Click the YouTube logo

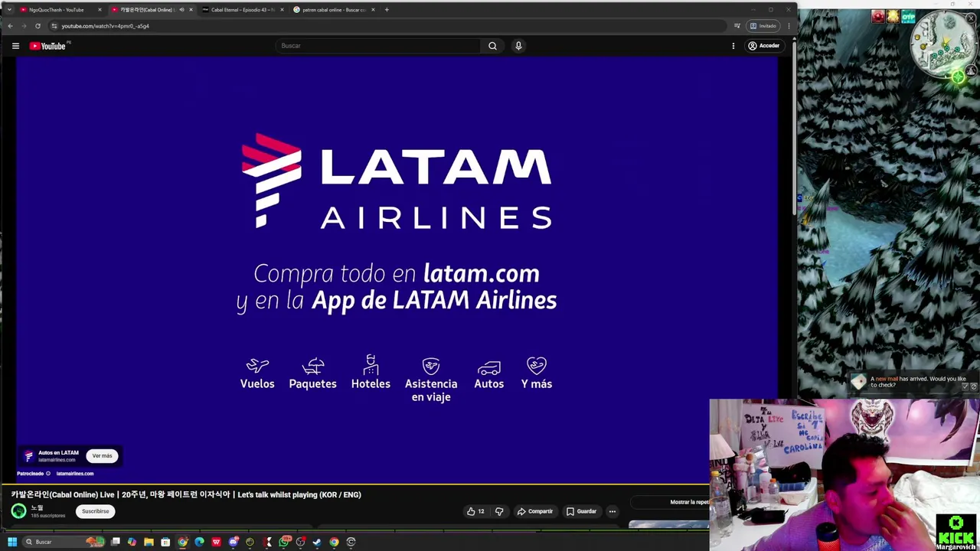pyautogui.click(x=48, y=46)
